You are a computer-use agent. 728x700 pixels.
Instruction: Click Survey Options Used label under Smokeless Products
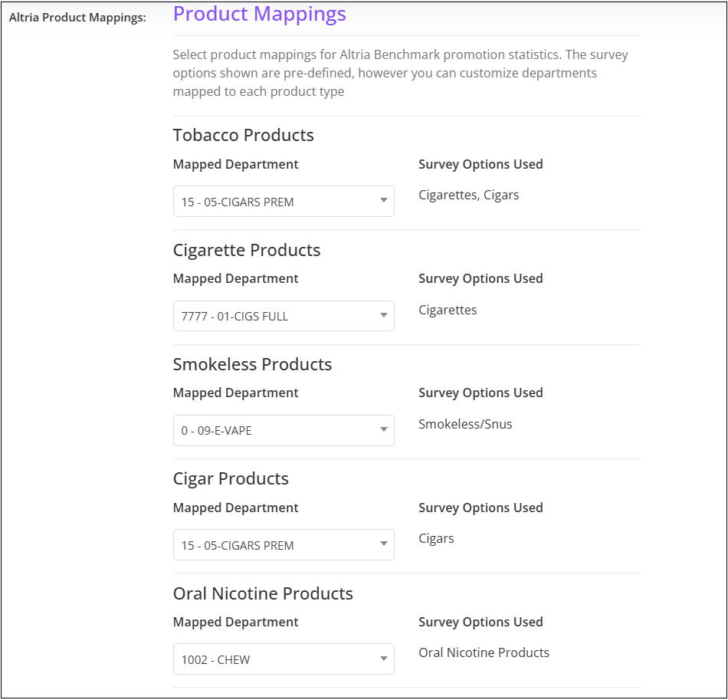[x=480, y=393]
